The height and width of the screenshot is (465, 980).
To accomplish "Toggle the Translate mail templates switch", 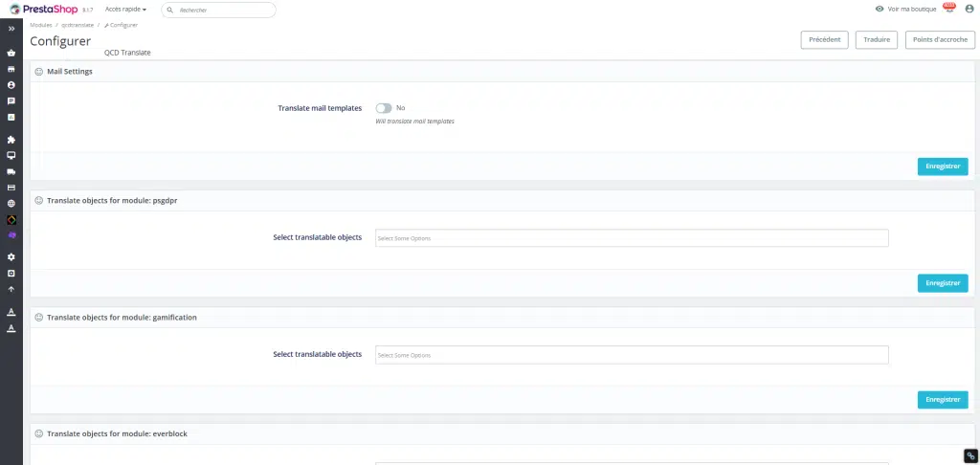I will click(384, 108).
